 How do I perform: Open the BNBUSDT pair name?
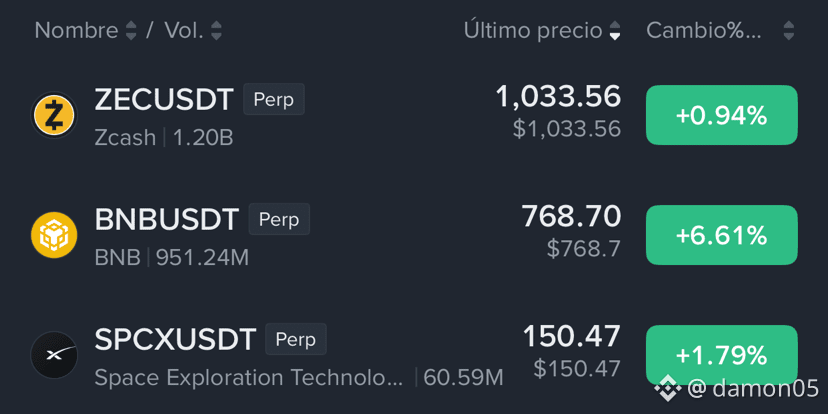click(167, 220)
